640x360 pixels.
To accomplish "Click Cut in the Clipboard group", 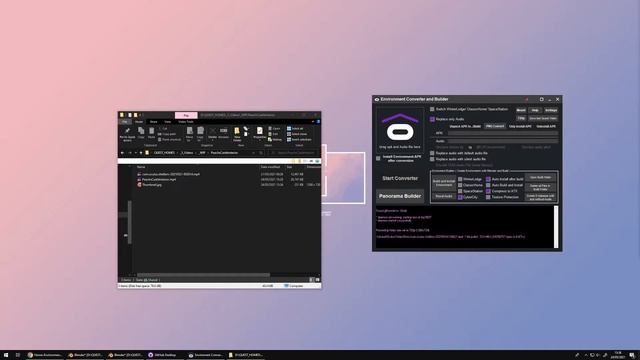I will (x=164, y=129).
